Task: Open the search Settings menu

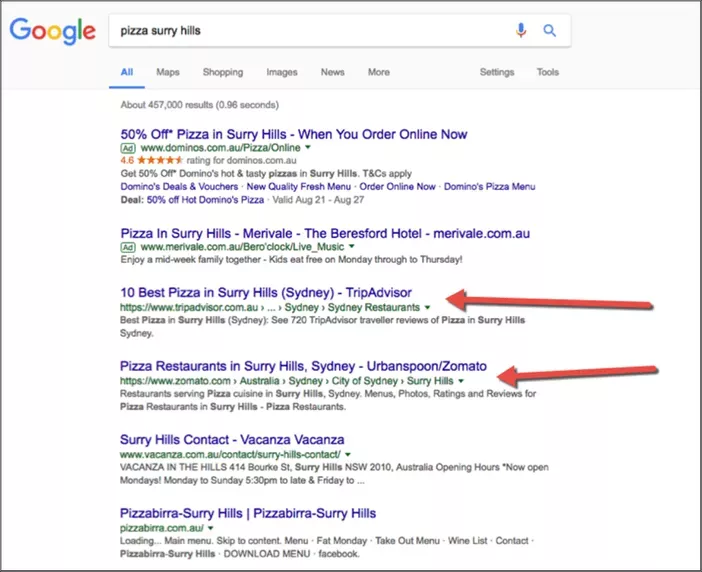Action: [x=497, y=72]
